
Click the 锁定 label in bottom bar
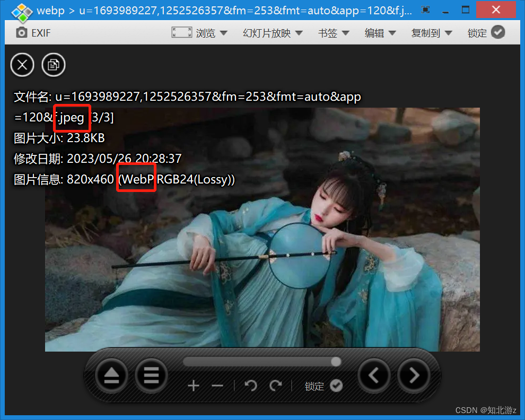point(314,386)
